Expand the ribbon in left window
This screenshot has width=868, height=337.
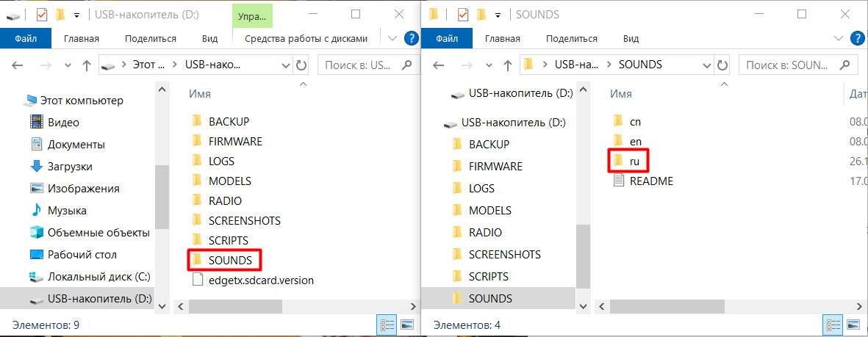[392, 38]
